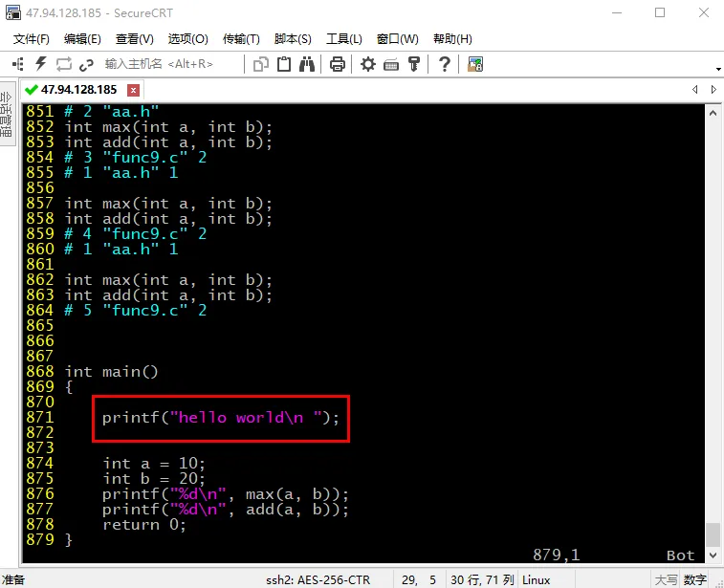Click the Help question mark icon
Image resolution: width=724 pixels, height=588 pixels.
(x=444, y=64)
